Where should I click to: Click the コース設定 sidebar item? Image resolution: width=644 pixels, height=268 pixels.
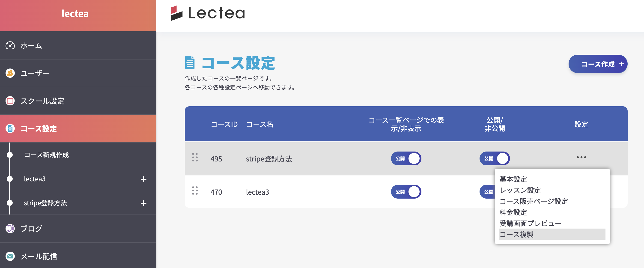point(39,129)
